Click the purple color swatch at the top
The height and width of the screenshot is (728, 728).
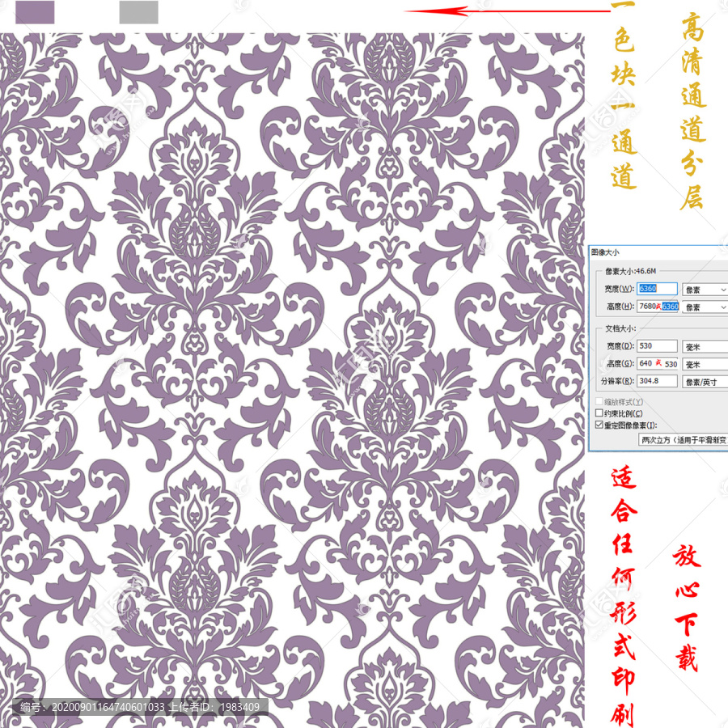[35, 12]
